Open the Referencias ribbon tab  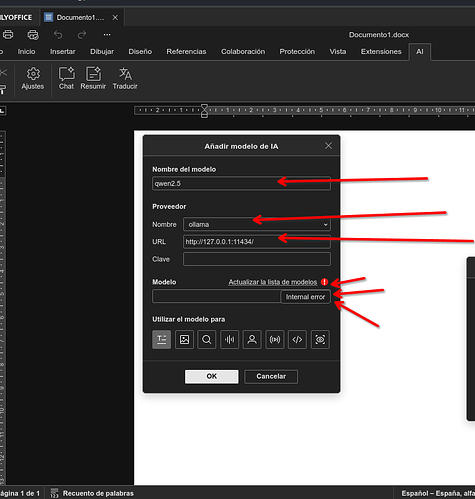pyautogui.click(x=186, y=52)
